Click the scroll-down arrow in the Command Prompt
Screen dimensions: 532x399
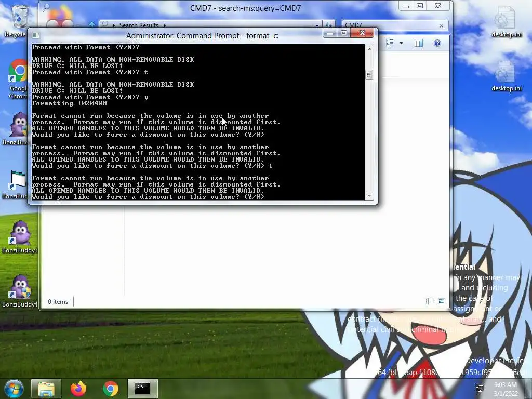coord(369,196)
